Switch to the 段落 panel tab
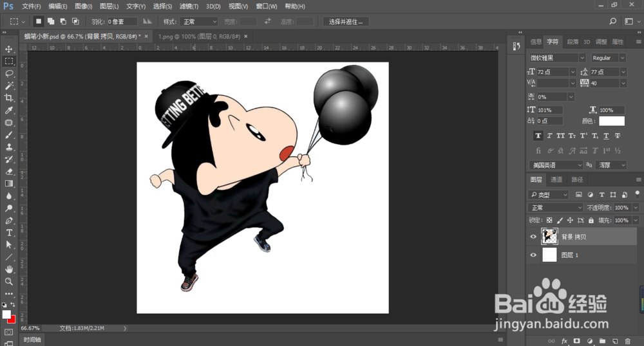This screenshot has height=346, width=644. [573, 42]
